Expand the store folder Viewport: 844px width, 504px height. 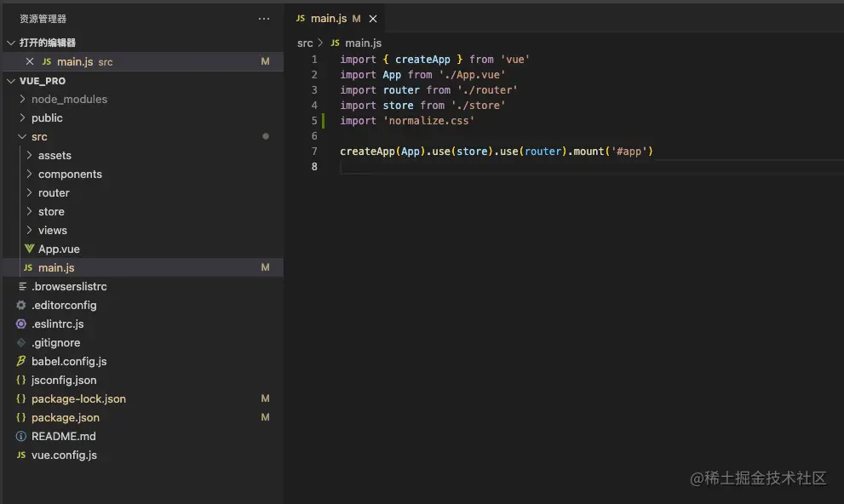click(29, 211)
